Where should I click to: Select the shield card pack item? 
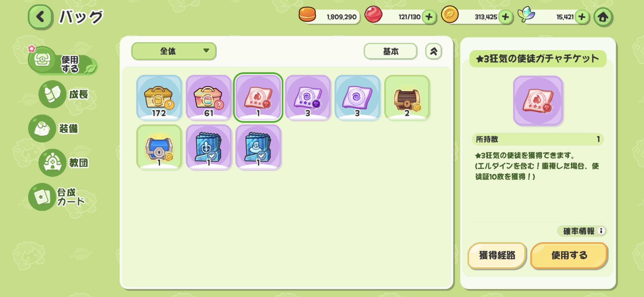click(x=209, y=147)
